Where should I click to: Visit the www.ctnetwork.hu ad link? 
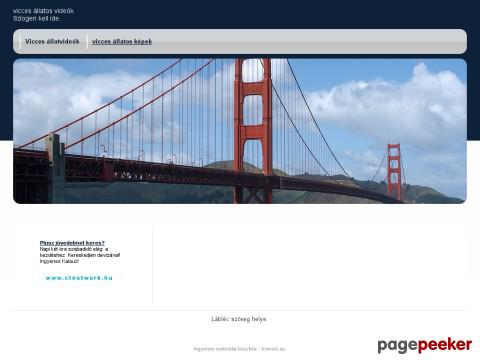pyautogui.click(x=79, y=278)
